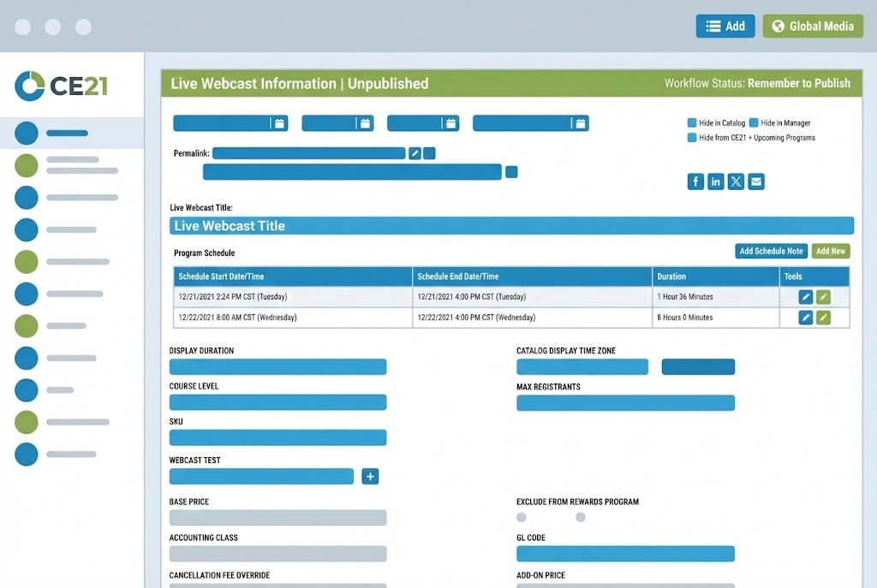The width and height of the screenshot is (877, 588).
Task: Share the webcast via email
Action: pos(755,181)
